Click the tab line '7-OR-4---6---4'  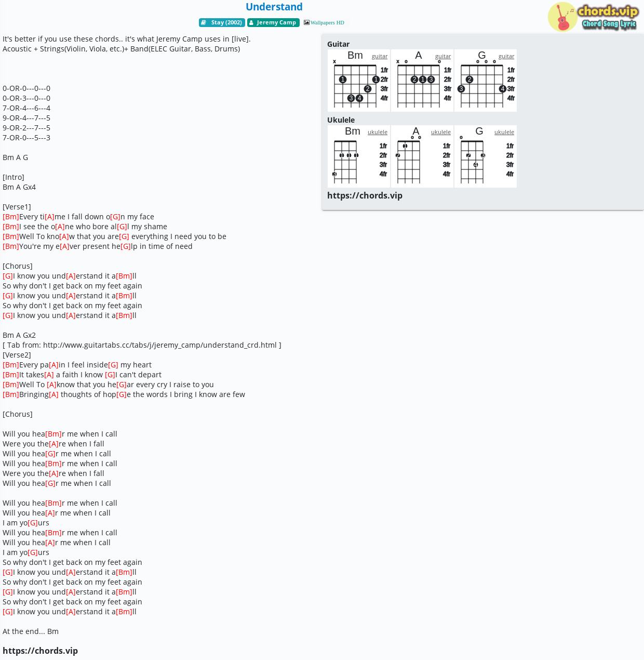tap(26, 108)
